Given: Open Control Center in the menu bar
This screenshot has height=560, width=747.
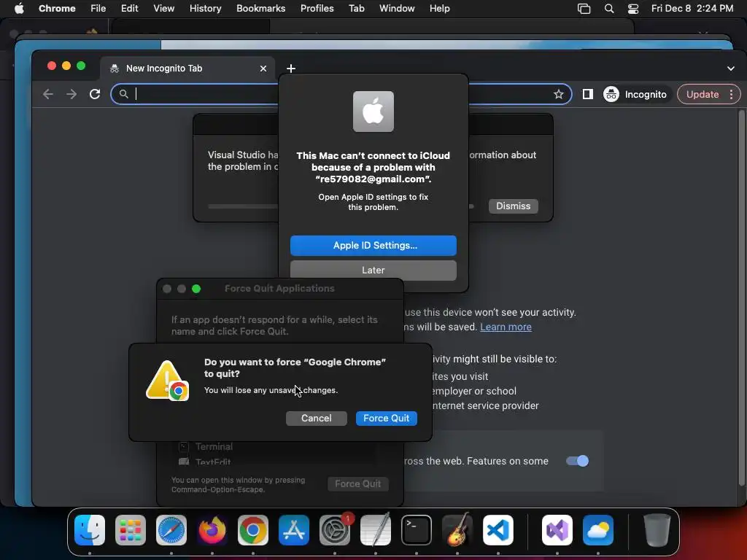Looking at the screenshot, I should point(633,9).
